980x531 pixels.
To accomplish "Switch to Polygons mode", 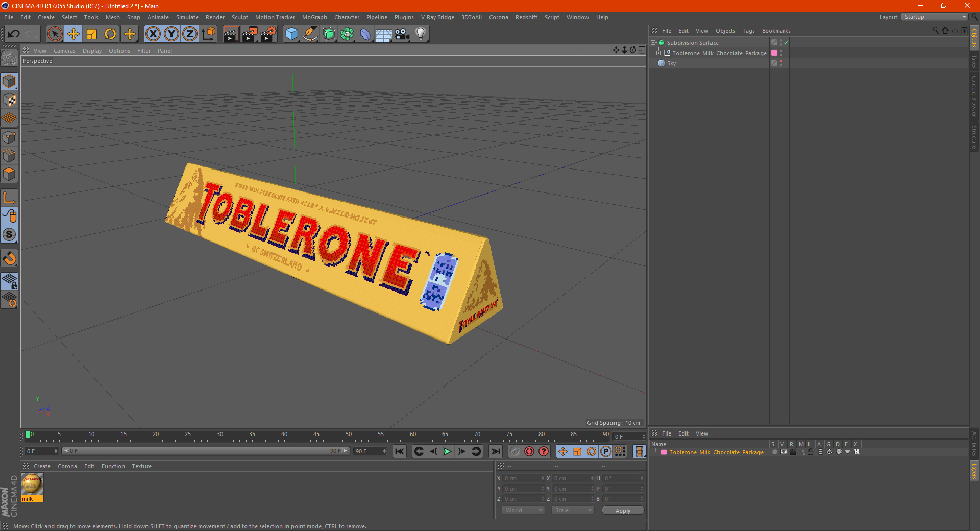I will [9, 174].
